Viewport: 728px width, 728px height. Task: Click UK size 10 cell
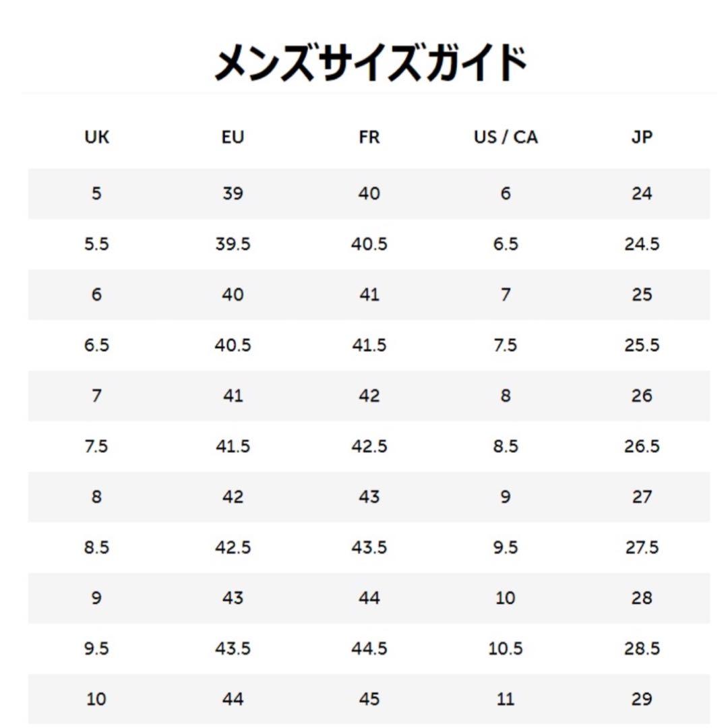coord(96,699)
